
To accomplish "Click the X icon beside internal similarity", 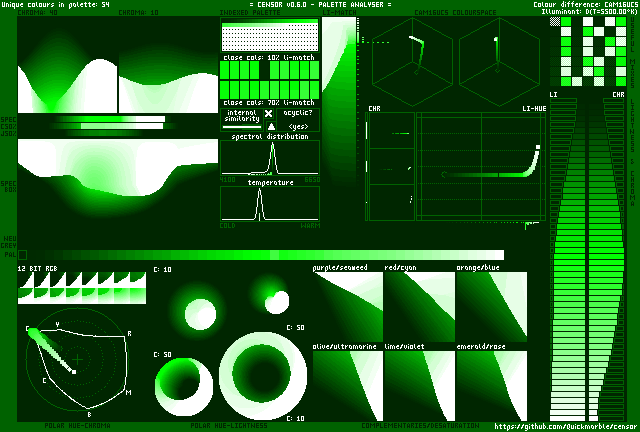I will tap(268, 114).
